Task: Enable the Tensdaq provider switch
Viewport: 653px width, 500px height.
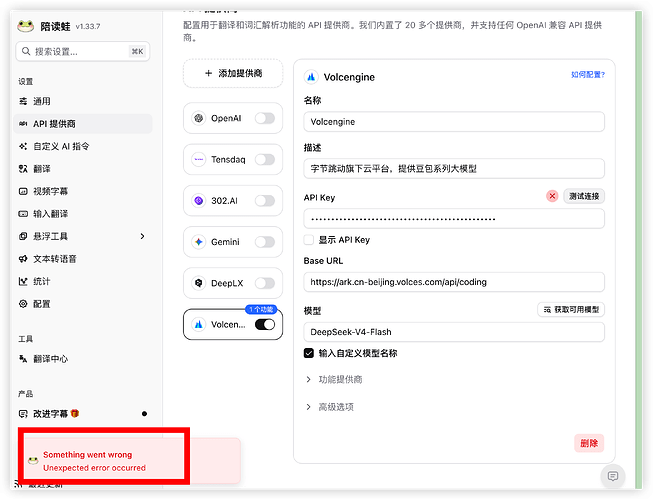Action: point(265,159)
